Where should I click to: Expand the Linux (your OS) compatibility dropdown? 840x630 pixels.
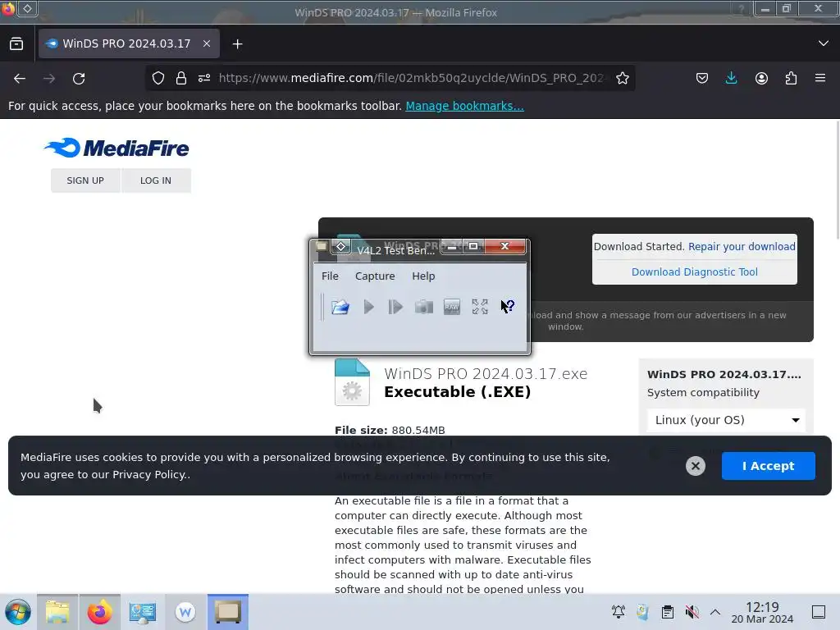pos(727,420)
